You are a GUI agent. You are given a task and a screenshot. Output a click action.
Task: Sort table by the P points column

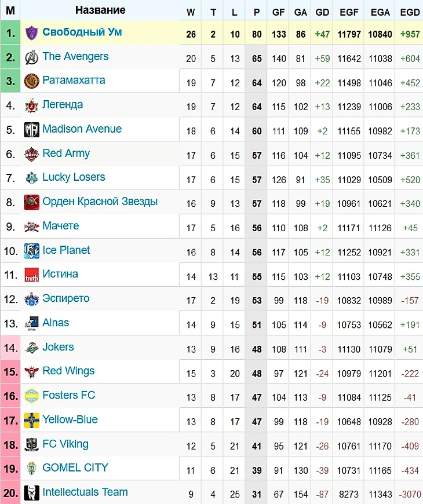pos(257,12)
